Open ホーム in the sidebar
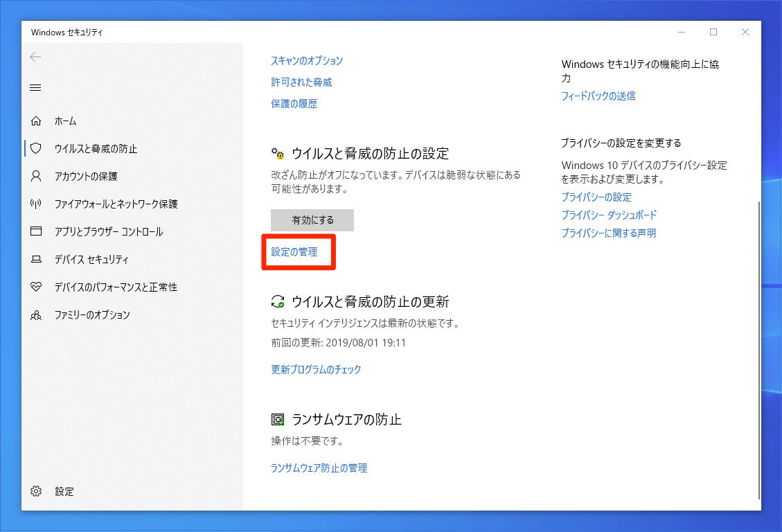782x532 pixels. (65, 121)
